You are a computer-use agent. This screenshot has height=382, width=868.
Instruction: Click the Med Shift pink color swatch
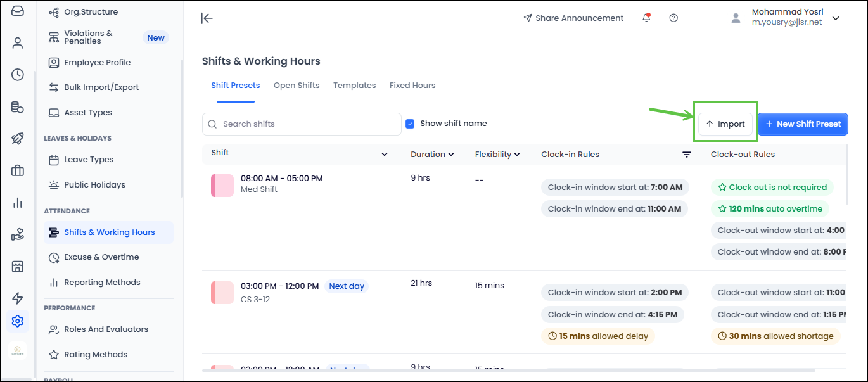point(222,184)
